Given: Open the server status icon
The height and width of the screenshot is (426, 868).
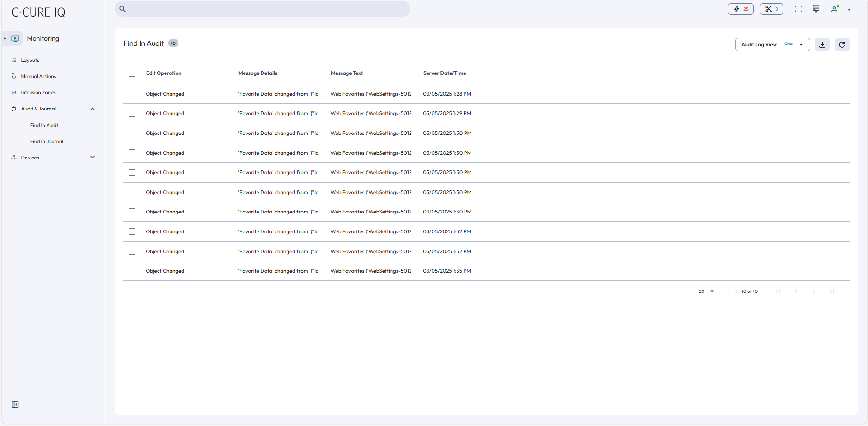Looking at the screenshot, I should [x=816, y=9].
